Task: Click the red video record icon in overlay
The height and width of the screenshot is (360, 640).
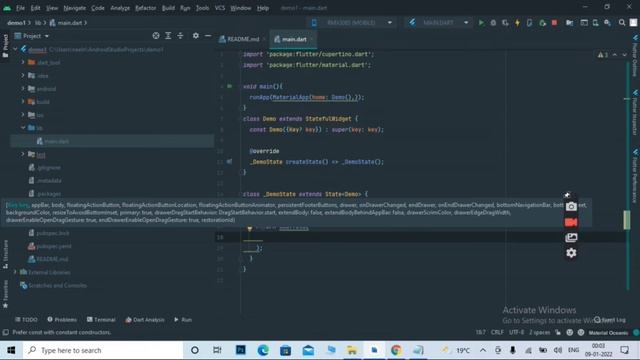Action: (571, 222)
